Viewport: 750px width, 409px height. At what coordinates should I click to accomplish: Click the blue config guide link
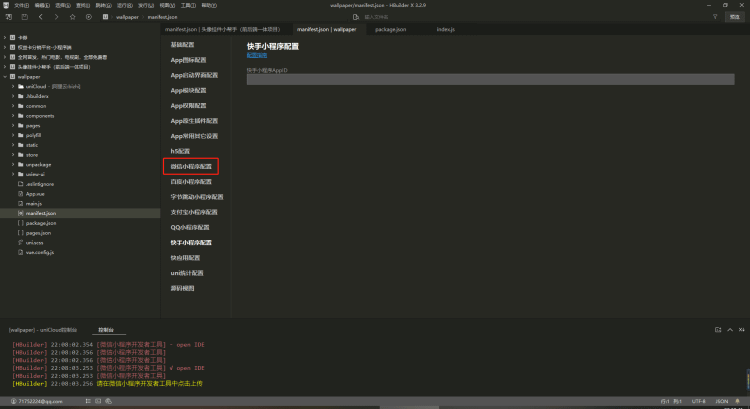pyautogui.click(x=257, y=55)
